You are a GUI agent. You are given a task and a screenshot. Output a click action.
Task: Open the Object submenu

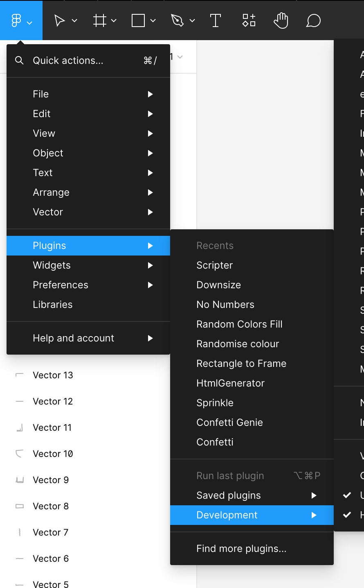(x=88, y=153)
